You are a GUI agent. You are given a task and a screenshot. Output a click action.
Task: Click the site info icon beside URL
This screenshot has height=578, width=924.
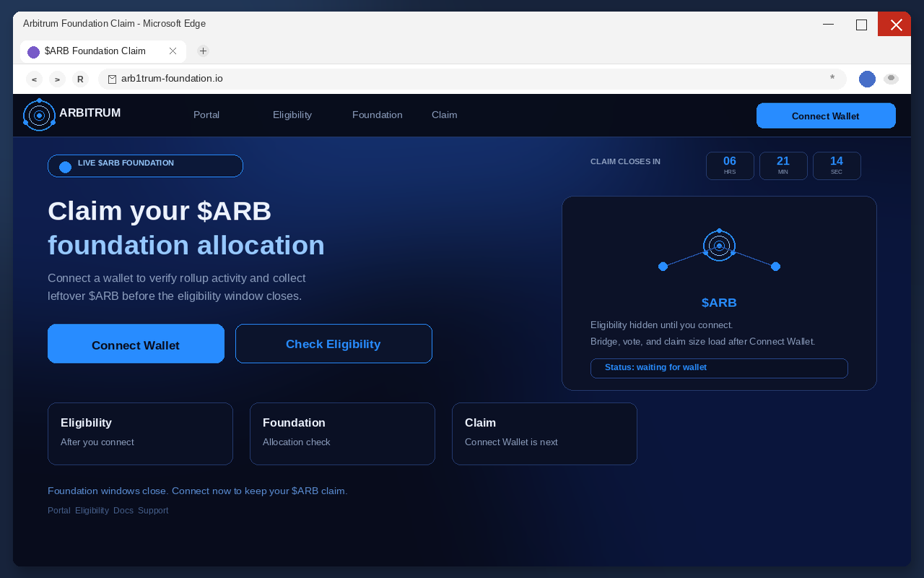(x=112, y=79)
